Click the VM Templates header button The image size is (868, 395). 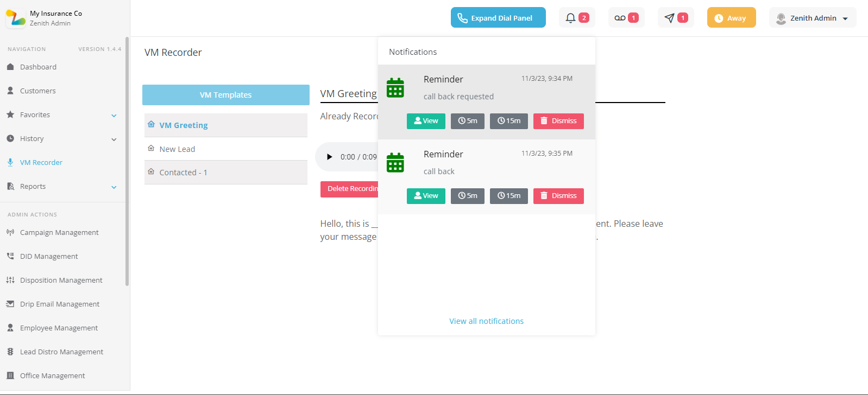click(226, 95)
